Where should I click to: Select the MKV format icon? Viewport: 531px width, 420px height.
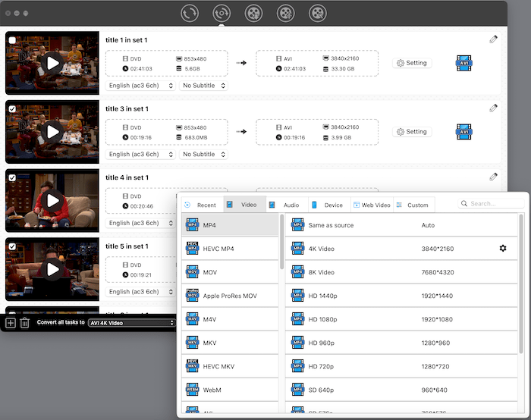click(193, 343)
